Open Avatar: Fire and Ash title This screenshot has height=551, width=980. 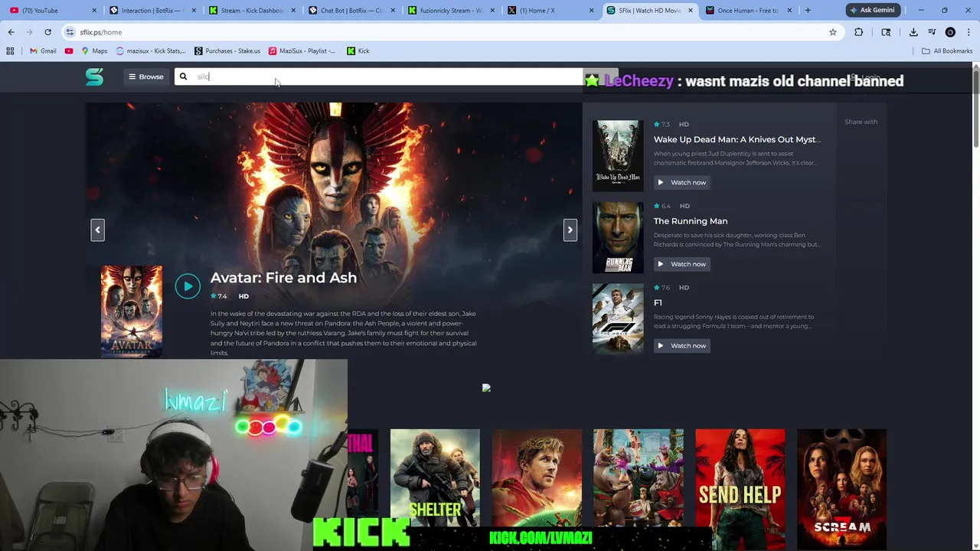click(283, 278)
